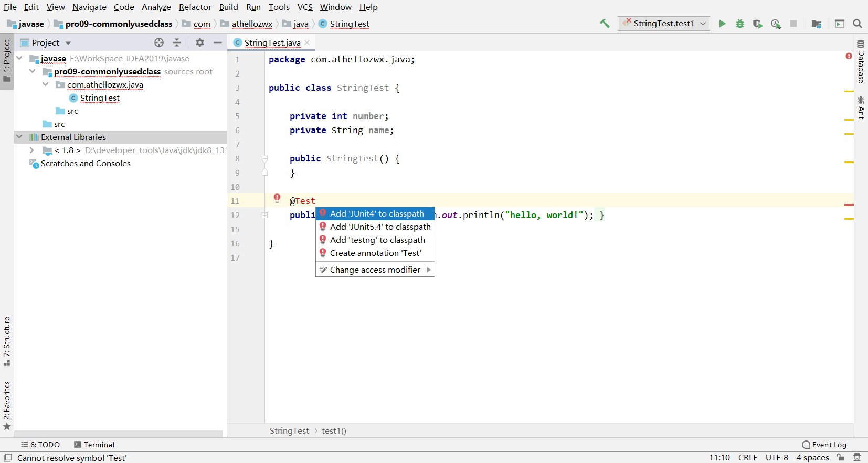The height and width of the screenshot is (463, 868).
Task: Start debugging with the bug icon
Action: [x=740, y=24]
